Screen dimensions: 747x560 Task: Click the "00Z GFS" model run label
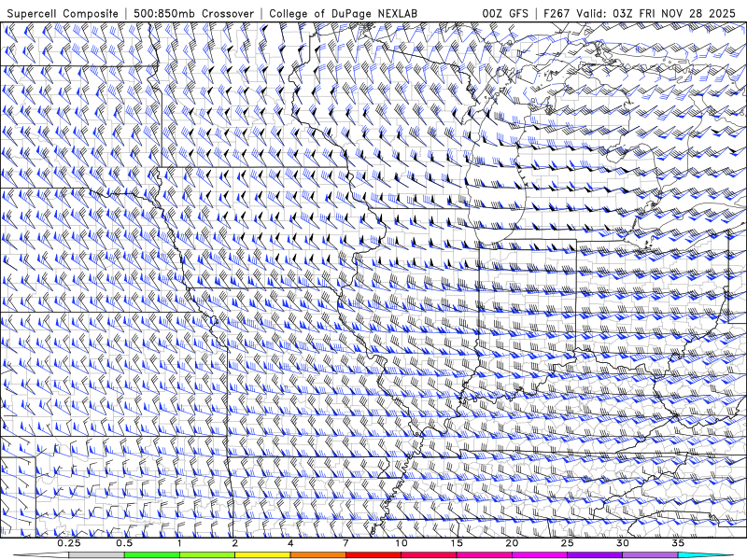pyautogui.click(x=505, y=13)
